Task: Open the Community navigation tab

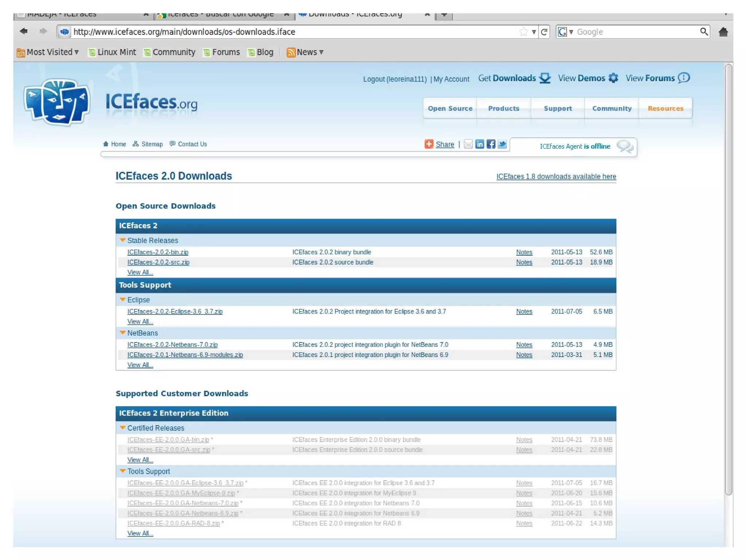Action: (x=612, y=108)
